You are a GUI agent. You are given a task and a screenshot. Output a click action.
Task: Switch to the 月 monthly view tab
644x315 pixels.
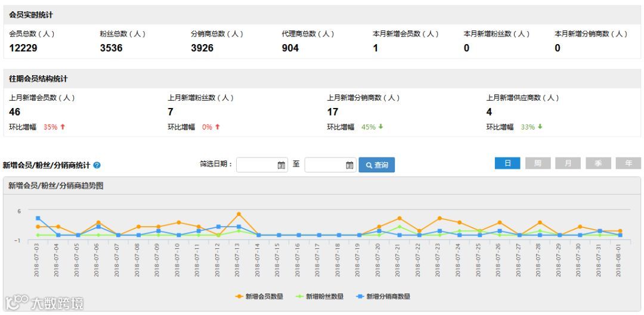click(x=568, y=163)
